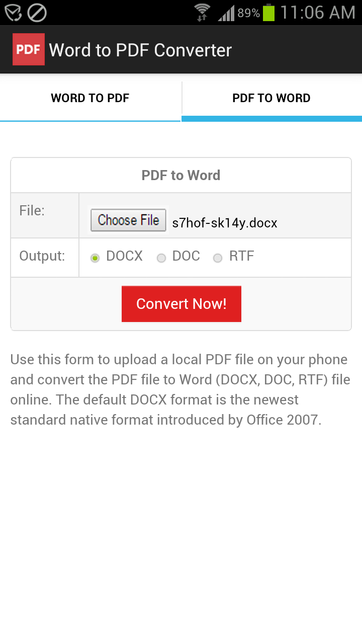Select the DOC output radio button
This screenshot has height=644, width=362.
[x=161, y=258]
